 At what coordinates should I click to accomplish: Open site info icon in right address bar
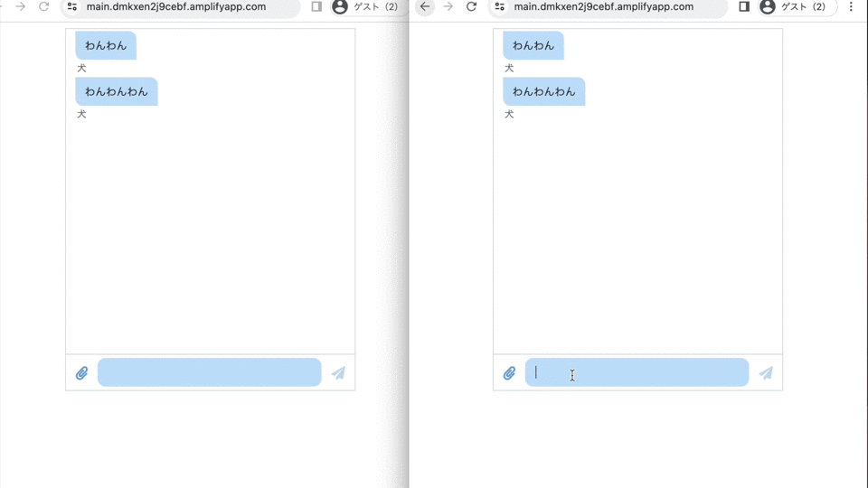[x=499, y=6]
